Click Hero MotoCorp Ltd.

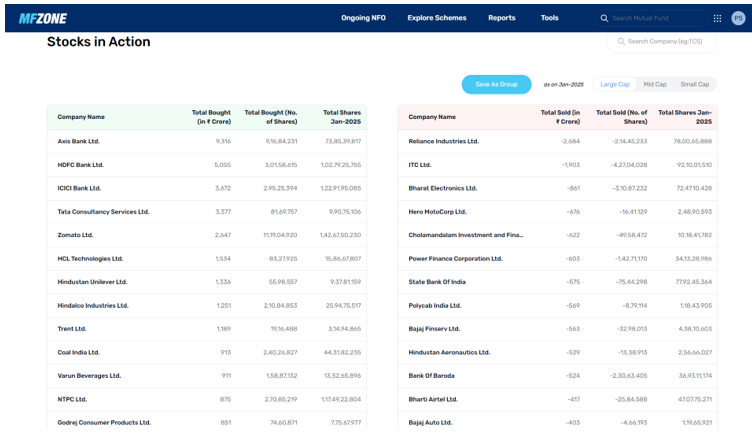click(437, 212)
